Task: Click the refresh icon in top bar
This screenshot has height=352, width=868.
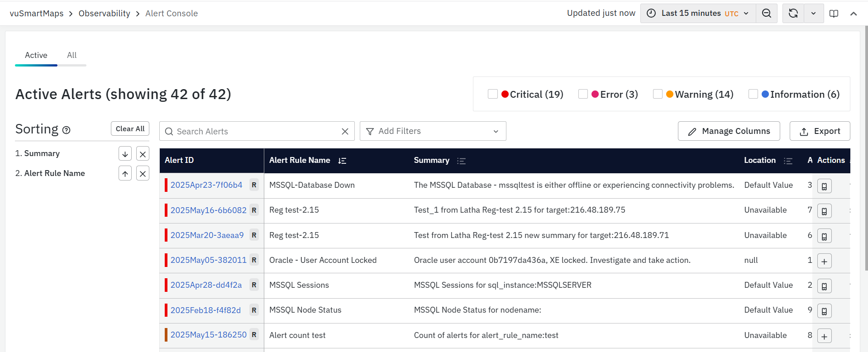Action: click(x=793, y=13)
